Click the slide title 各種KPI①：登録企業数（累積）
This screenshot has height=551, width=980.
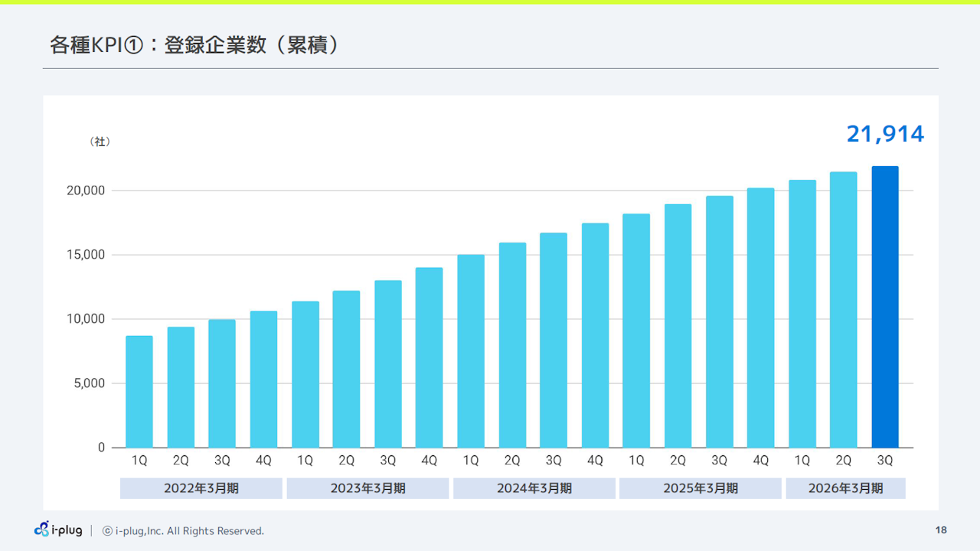tap(194, 45)
